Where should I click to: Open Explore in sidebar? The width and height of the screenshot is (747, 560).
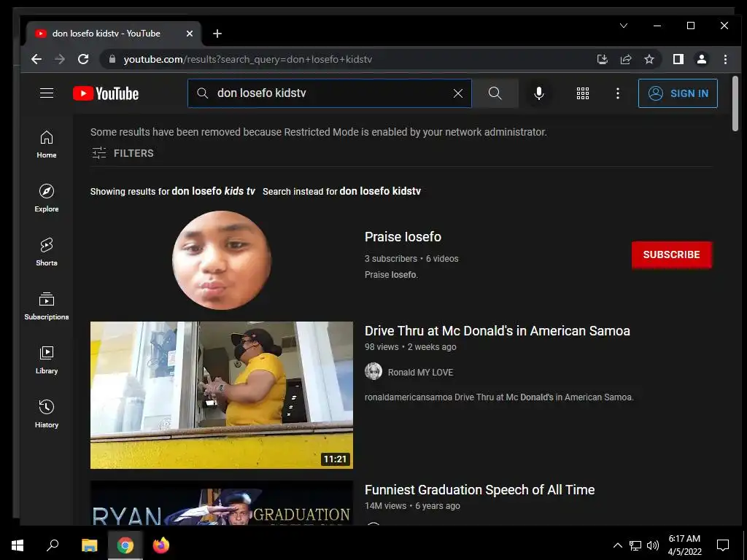tap(47, 198)
